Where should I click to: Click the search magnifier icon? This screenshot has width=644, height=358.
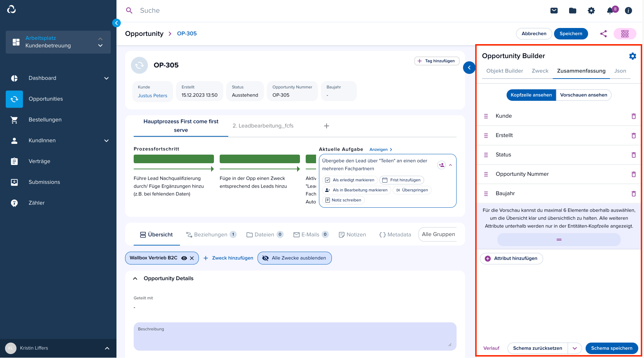point(129,11)
